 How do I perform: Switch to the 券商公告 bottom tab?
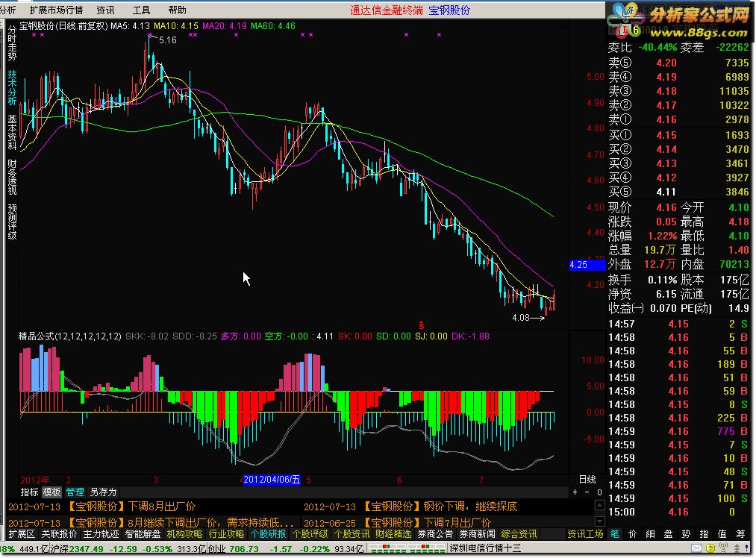[x=435, y=534]
